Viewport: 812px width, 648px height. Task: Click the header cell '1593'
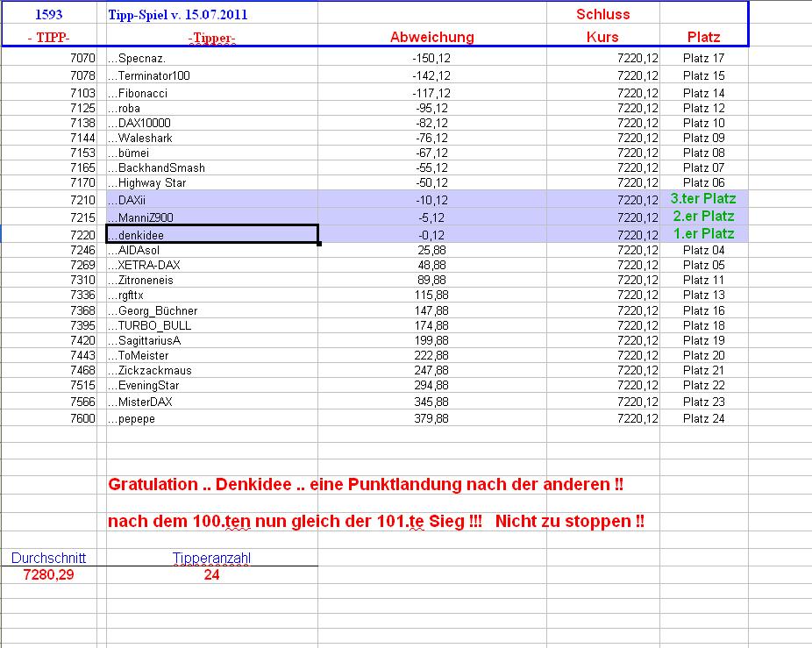tap(49, 15)
